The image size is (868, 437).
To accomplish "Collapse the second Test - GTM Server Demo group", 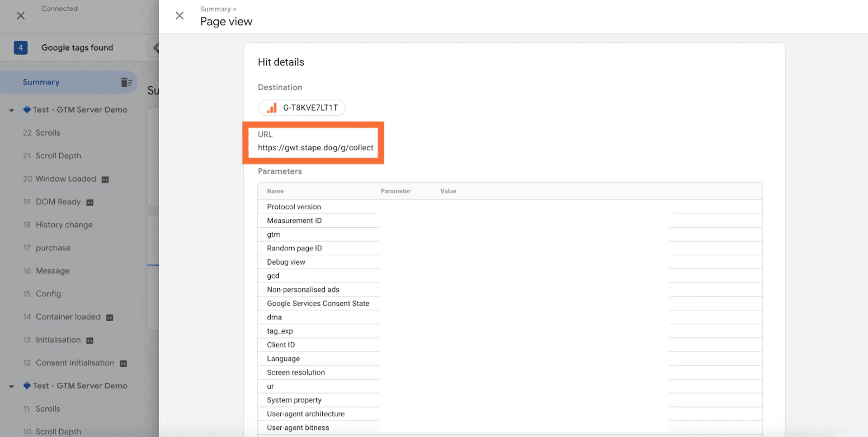I will (x=11, y=386).
